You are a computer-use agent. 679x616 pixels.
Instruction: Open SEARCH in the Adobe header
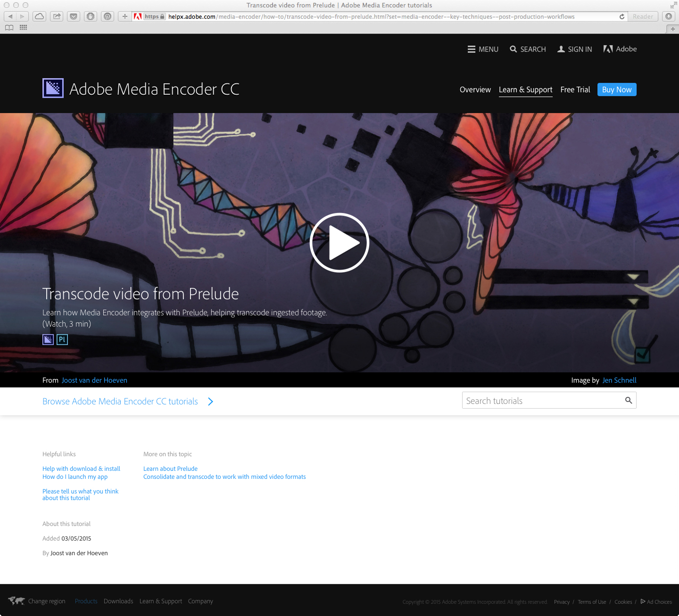point(528,49)
